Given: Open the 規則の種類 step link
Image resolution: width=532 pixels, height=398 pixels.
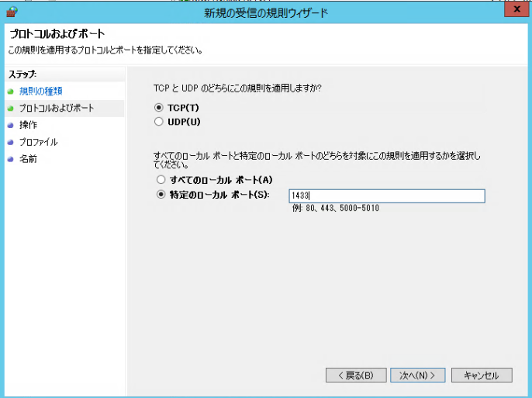Looking at the screenshot, I should (x=40, y=91).
